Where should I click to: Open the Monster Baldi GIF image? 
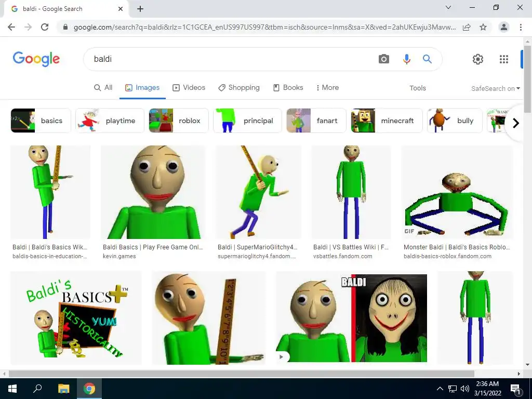pos(457,192)
